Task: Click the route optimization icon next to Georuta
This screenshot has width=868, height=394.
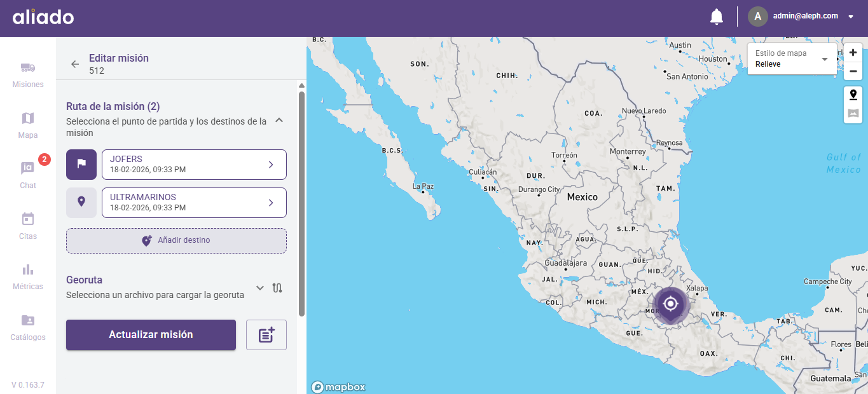Action: (x=277, y=288)
